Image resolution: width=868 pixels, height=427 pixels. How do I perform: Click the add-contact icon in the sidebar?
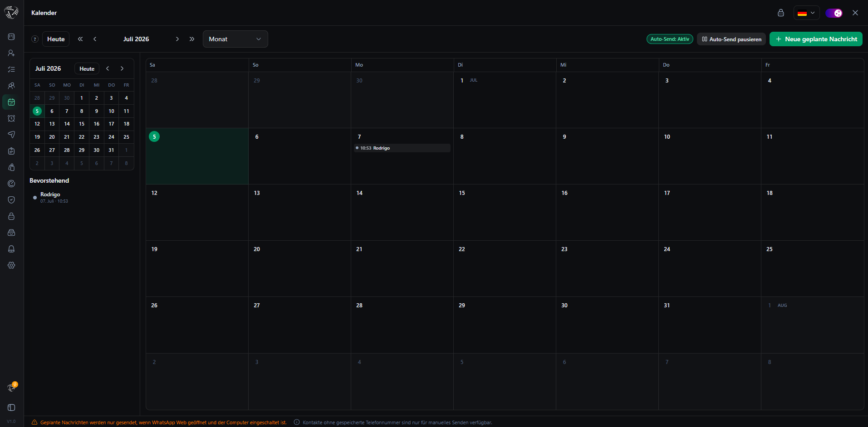[11, 53]
